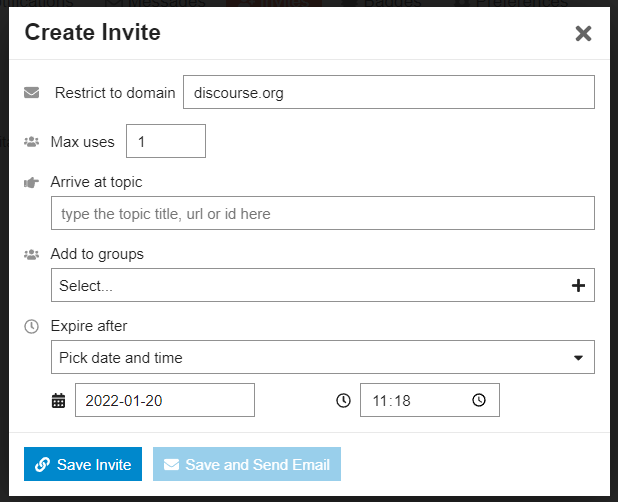This screenshot has height=502, width=618.
Task: Open the Pick date and time dropdown
Action: pos(323,357)
